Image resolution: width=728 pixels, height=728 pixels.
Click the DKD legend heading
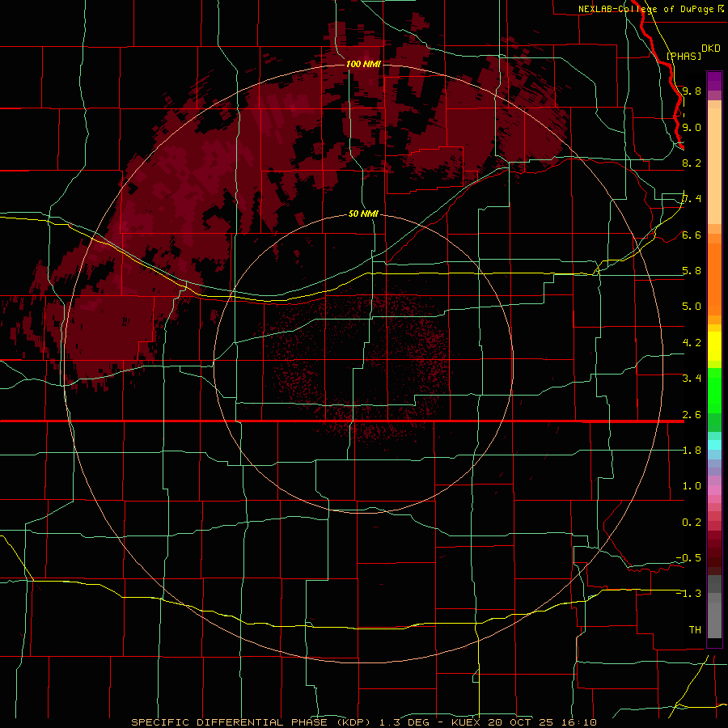(x=710, y=49)
